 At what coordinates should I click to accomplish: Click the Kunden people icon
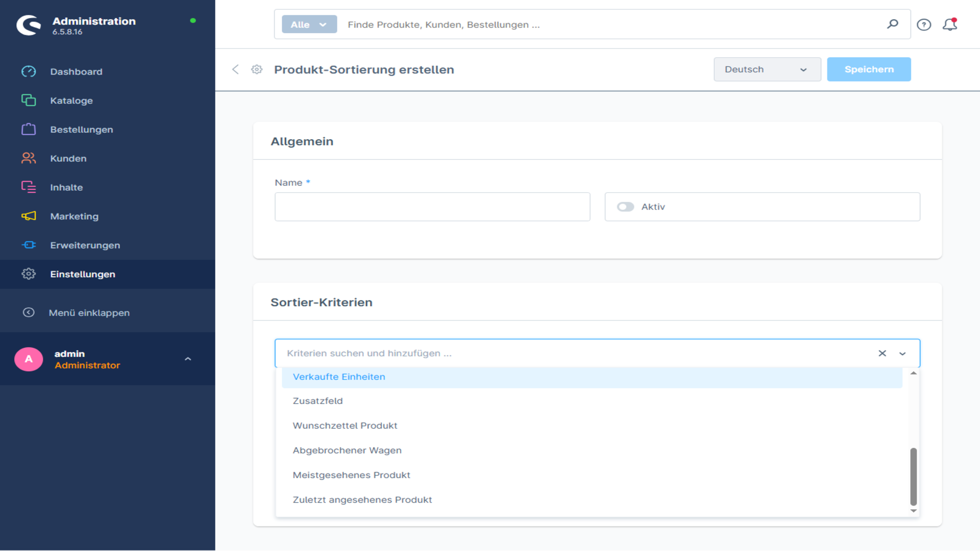click(x=29, y=158)
